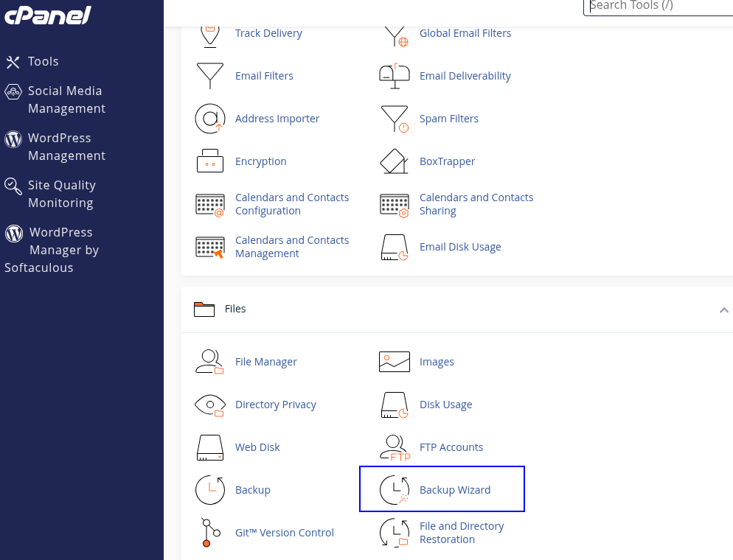This screenshot has width=733, height=560.
Task: Click the Web Disk icon
Action: point(210,447)
